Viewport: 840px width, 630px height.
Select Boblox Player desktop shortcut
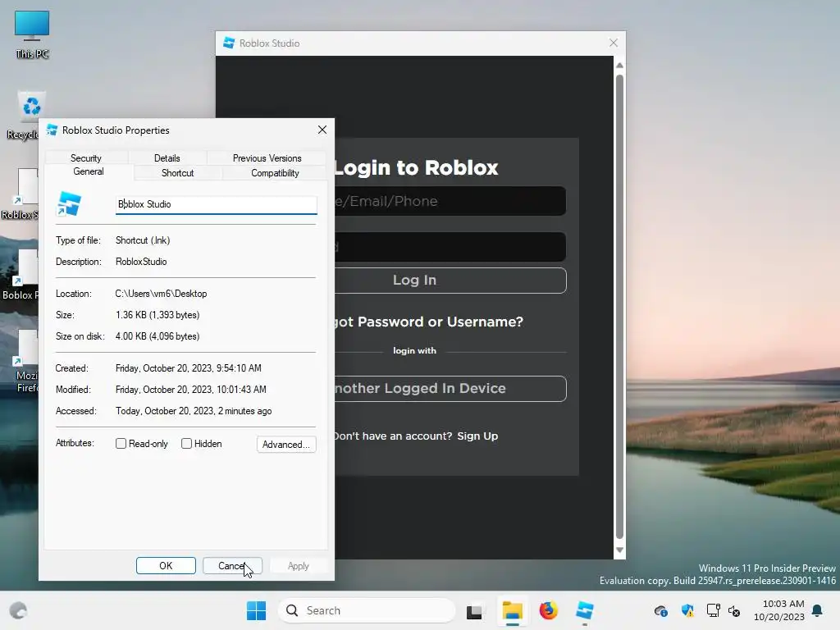[21, 274]
